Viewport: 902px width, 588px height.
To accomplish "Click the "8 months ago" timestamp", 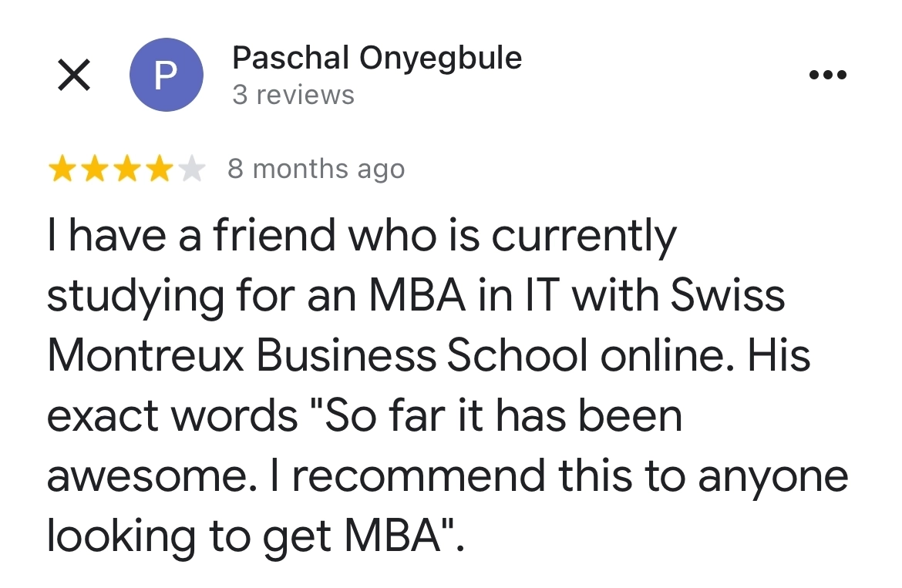I will click(x=316, y=170).
